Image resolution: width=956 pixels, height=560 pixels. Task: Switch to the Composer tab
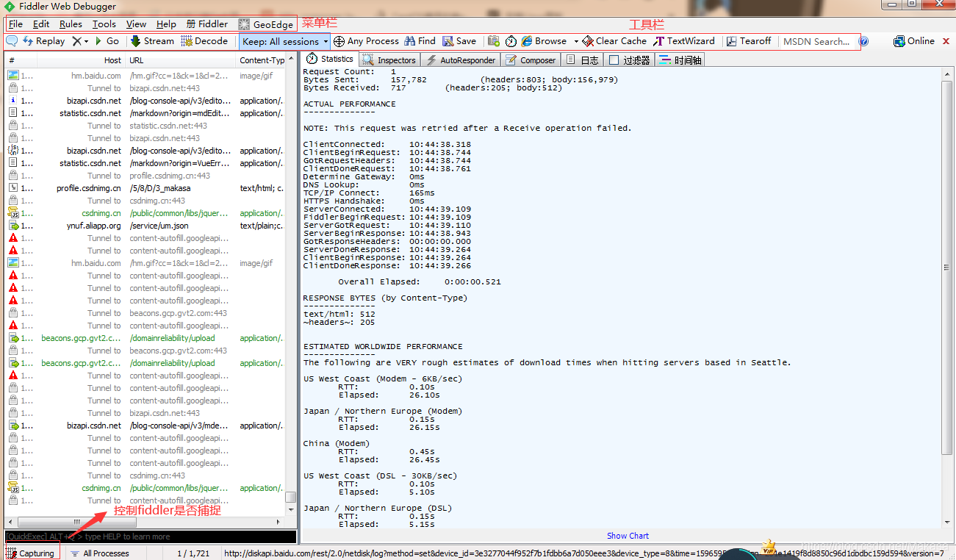(531, 60)
